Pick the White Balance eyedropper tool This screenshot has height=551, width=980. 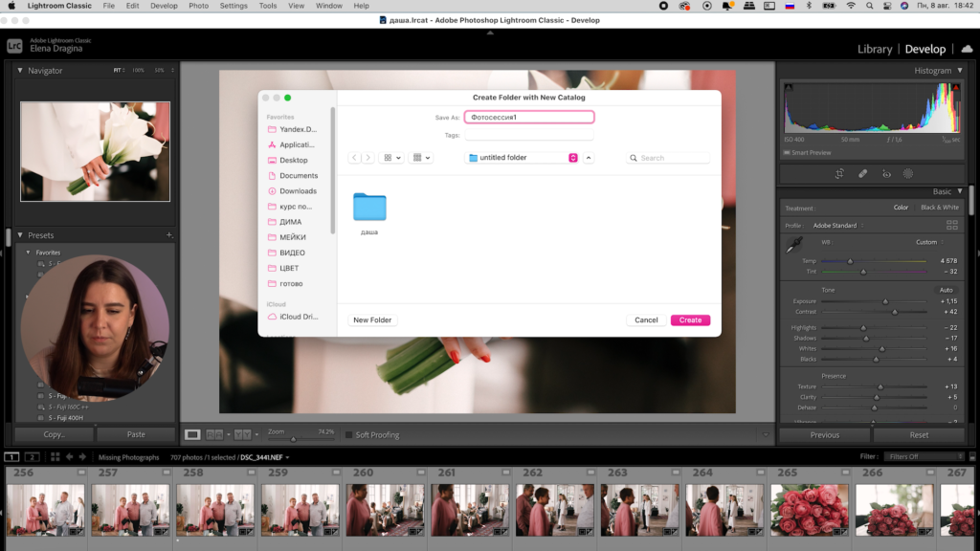pos(793,246)
